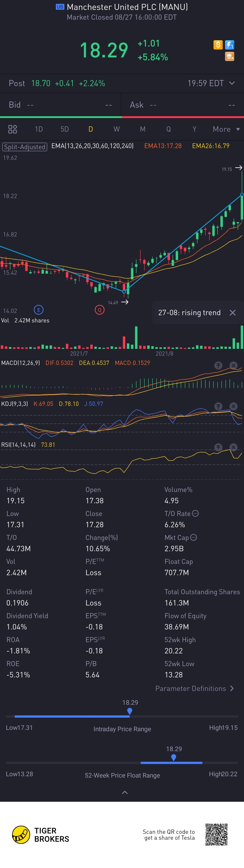Select the M monthly chart tab
This screenshot has height=868, width=244.
[143, 129]
